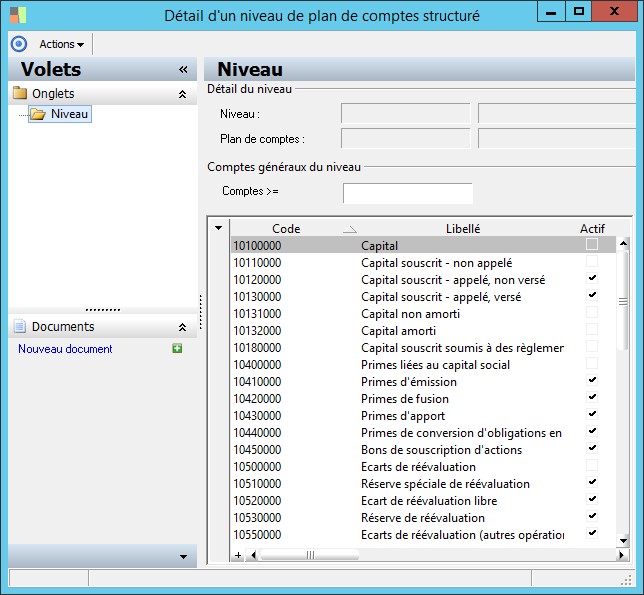The image size is (644, 595).
Task: Click the plus icon at grid bottom-left
Action: tap(238, 554)
